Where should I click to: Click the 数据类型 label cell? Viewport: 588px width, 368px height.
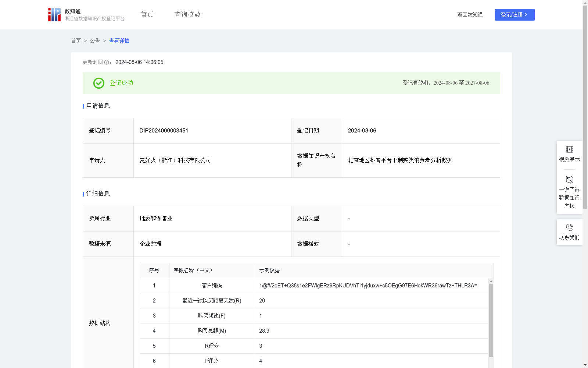(x=316, y=219)
